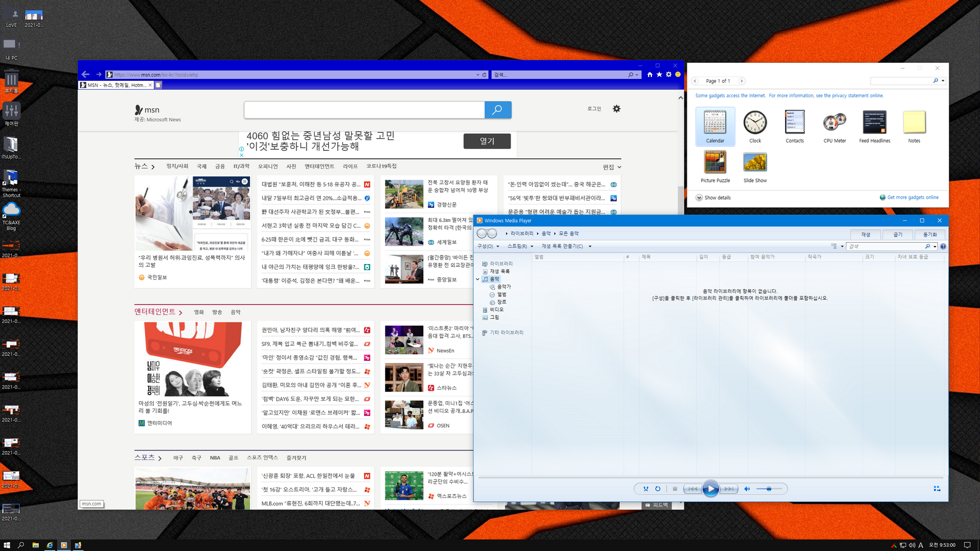Select the Clock gadget
This screenshot has width=980, height=551.
(x=755, y=126)
